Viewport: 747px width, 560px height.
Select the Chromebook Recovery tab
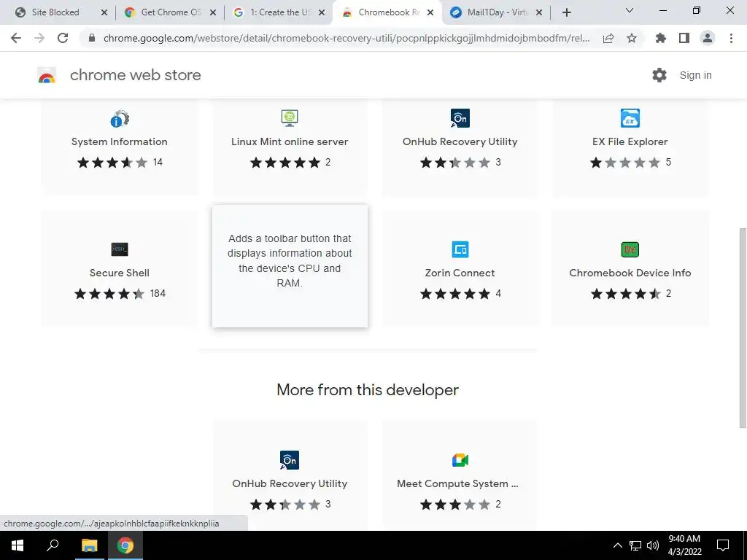click(x=387, y=12)
